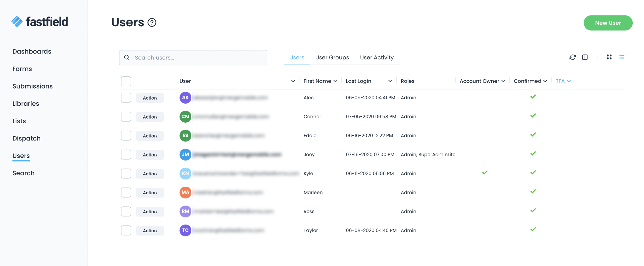Click the New User button
Viewport: 644px width, 266px height.
coord(608,23)
